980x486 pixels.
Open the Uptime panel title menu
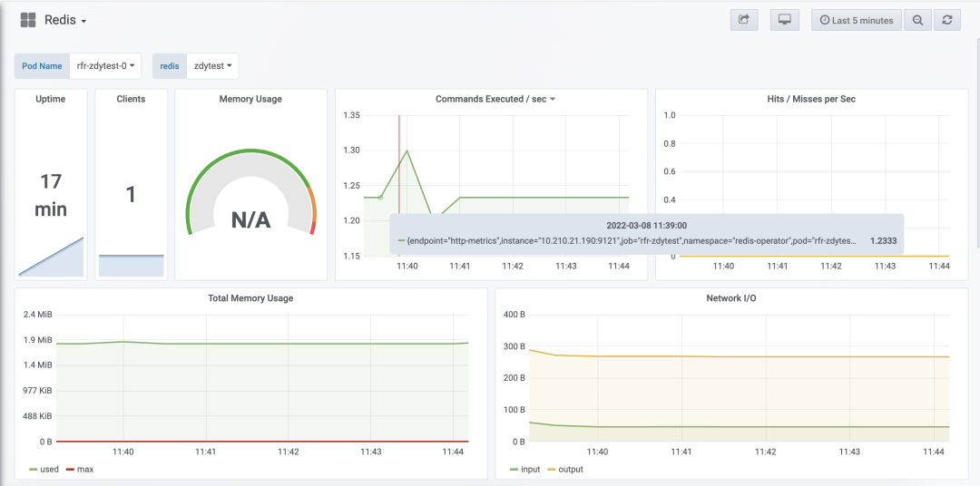(x=51, y=99)
